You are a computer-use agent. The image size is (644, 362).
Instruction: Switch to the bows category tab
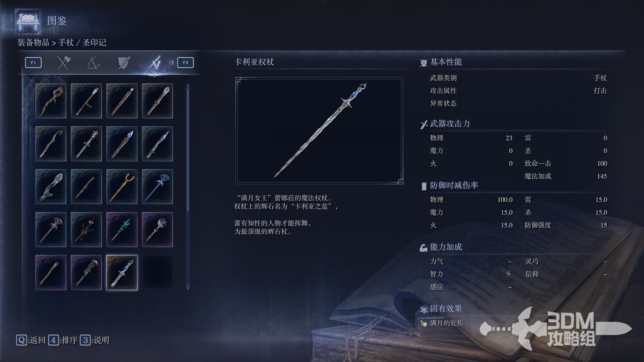click(x=94, y=63)
